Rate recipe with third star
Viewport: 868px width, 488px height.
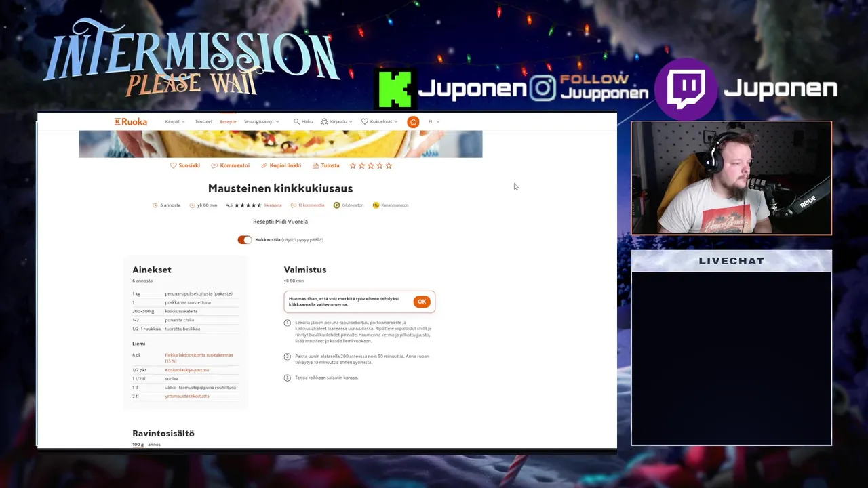[x=370, y=165]
